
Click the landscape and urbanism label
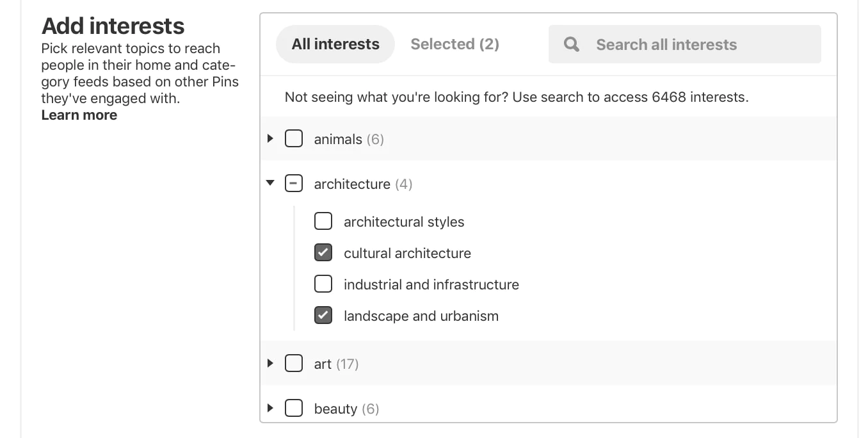421,316
